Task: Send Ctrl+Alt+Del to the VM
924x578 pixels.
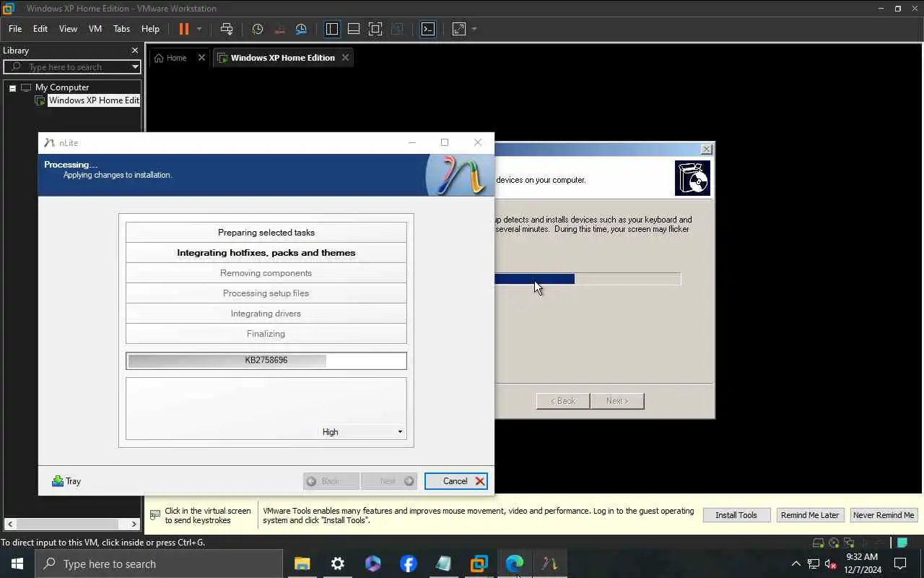Action: [x=227, y=29]
